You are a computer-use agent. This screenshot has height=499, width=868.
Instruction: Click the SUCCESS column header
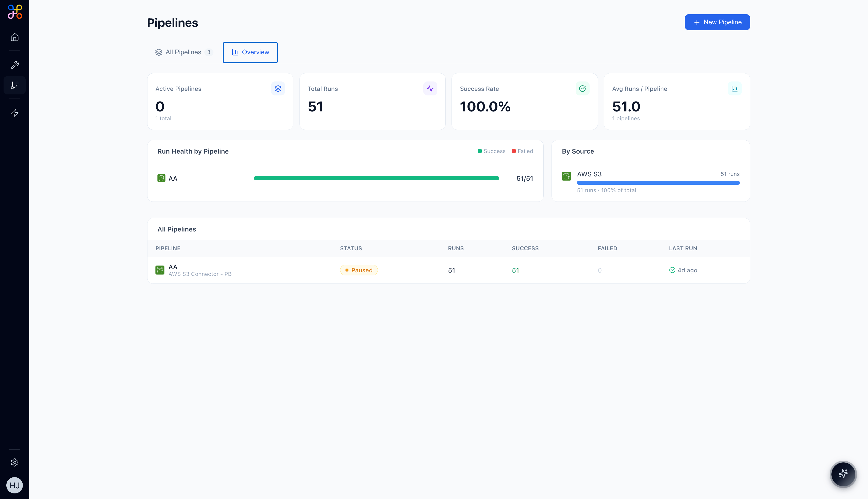[525, 248]
